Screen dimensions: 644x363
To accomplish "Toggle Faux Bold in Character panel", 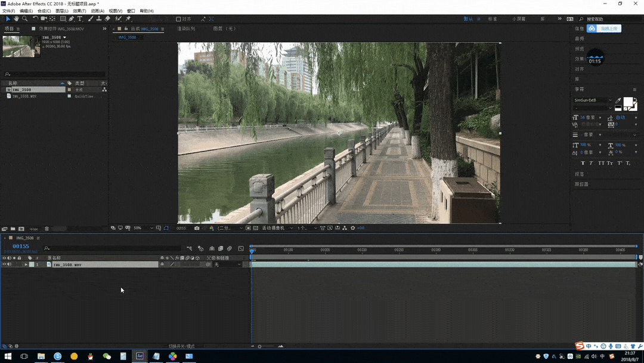I will point(583,163).
